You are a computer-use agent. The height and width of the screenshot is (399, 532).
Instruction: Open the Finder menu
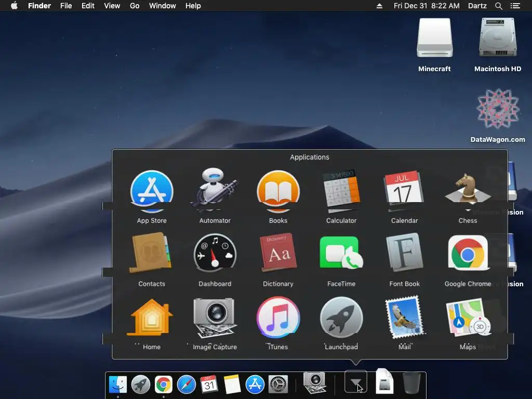tap(39, 6)
